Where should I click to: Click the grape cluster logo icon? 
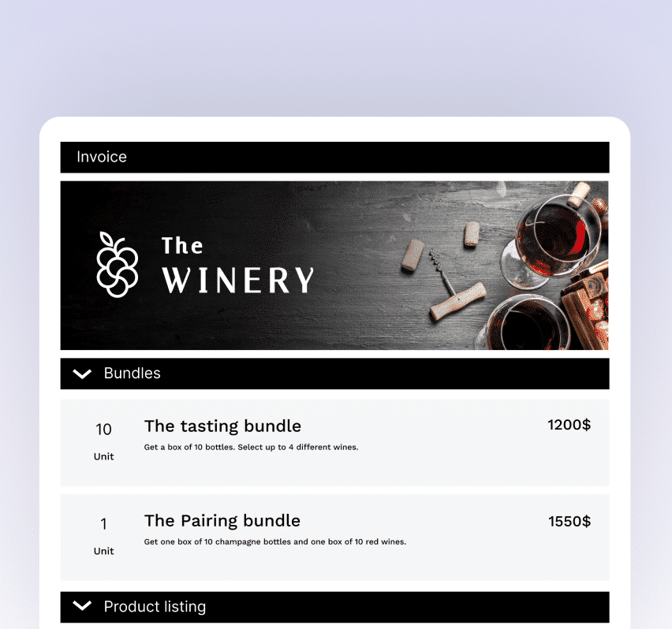[x=117, y=264]
